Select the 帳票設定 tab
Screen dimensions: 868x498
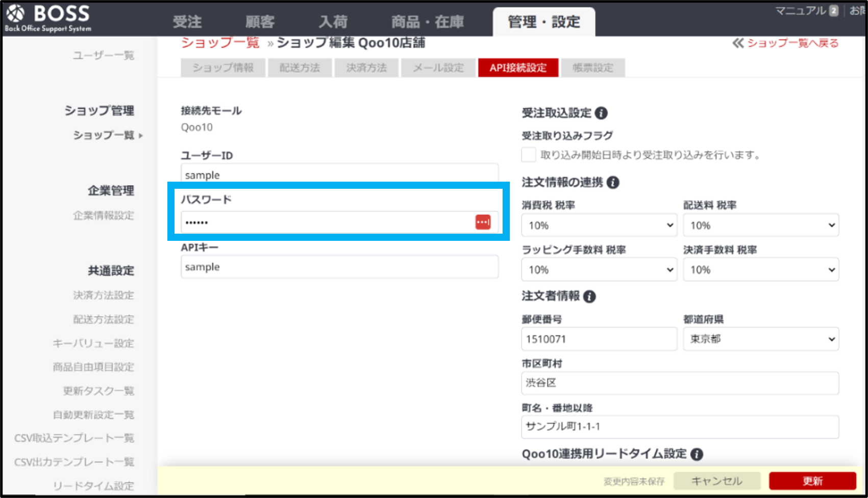pos(592,68)
